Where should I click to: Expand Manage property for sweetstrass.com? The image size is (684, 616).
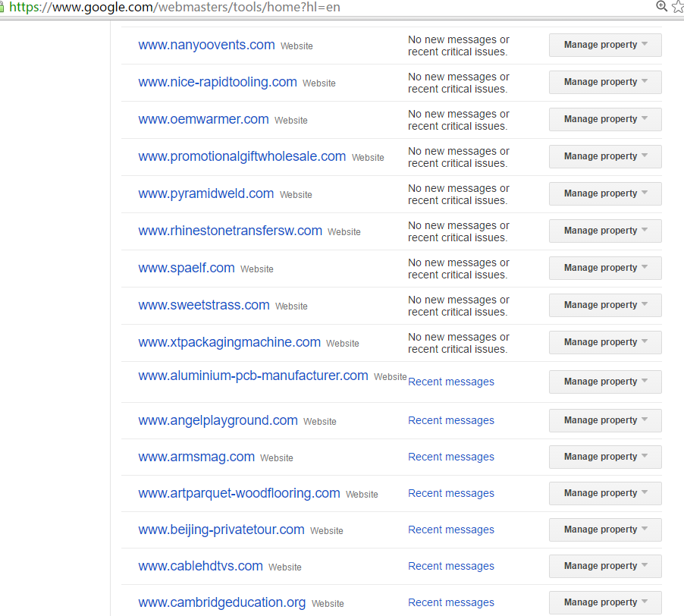605,305
